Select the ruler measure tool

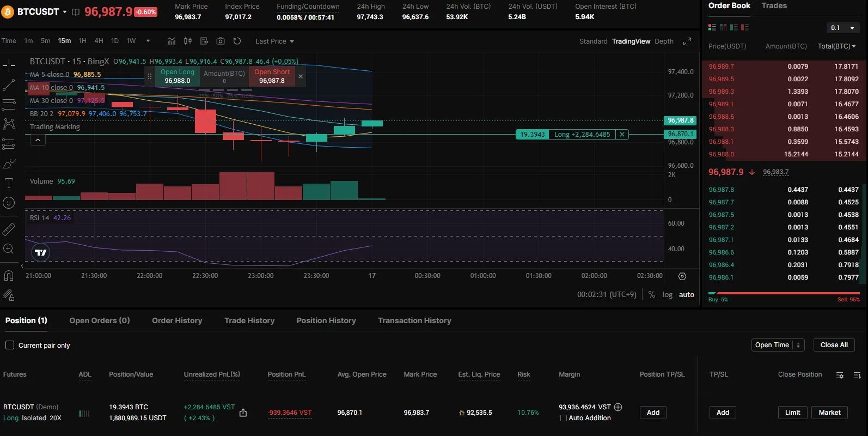pyautogui.click(x=9, y=229)
